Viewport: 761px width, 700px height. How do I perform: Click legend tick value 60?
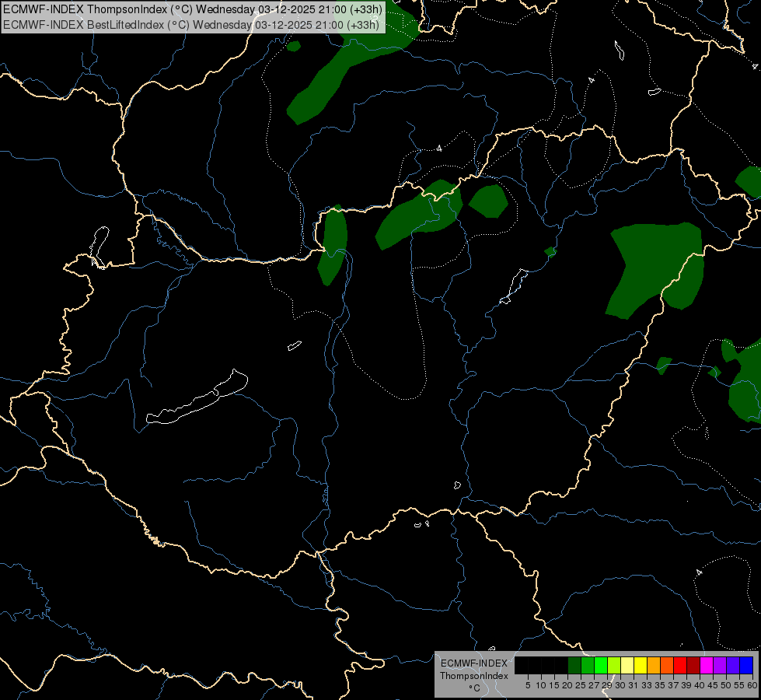752,685
